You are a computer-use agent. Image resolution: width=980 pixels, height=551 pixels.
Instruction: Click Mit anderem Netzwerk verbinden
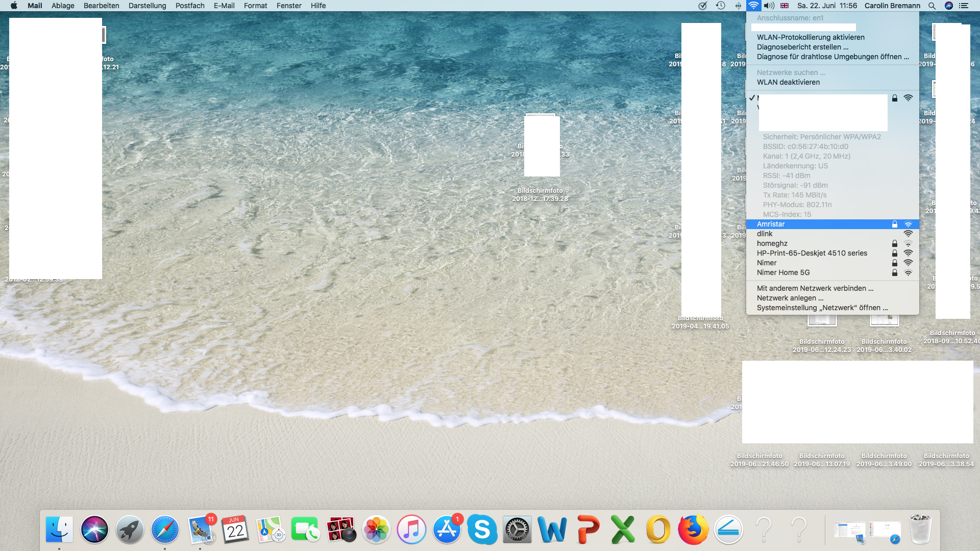click(x=815, y=288)
